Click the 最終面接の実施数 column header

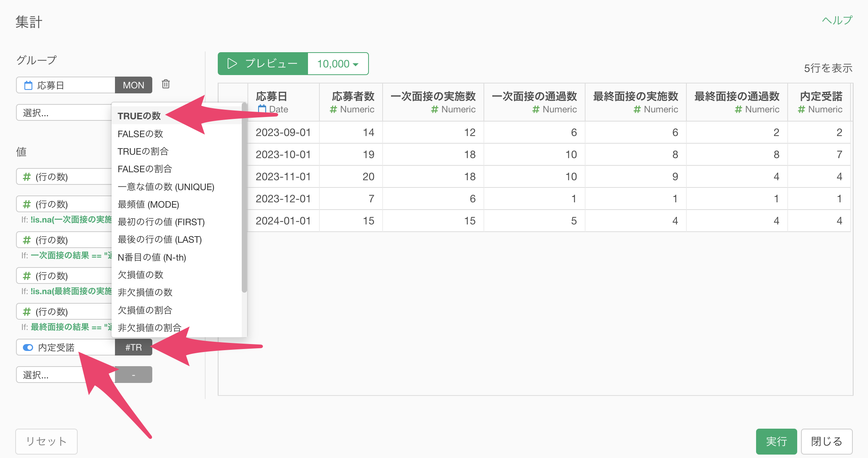pos(636,102)
